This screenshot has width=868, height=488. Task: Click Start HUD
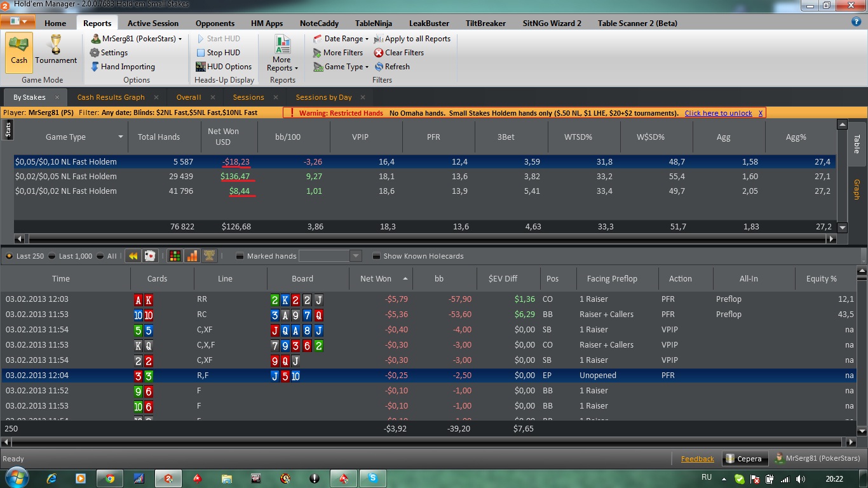[x=218, y=39]
